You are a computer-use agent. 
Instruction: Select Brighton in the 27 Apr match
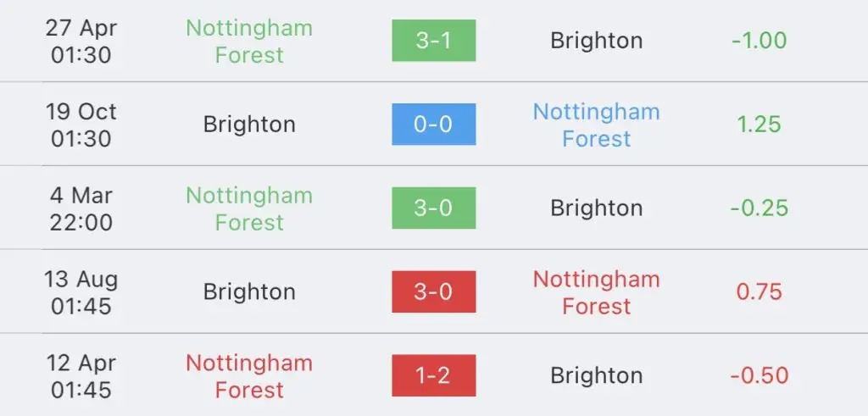tap(596, 41)
